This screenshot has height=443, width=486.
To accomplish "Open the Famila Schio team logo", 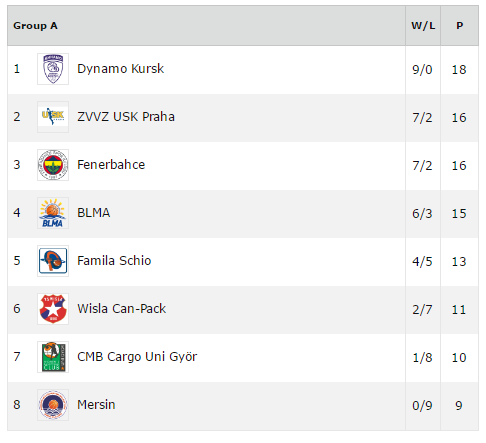I will coord(53,261).
